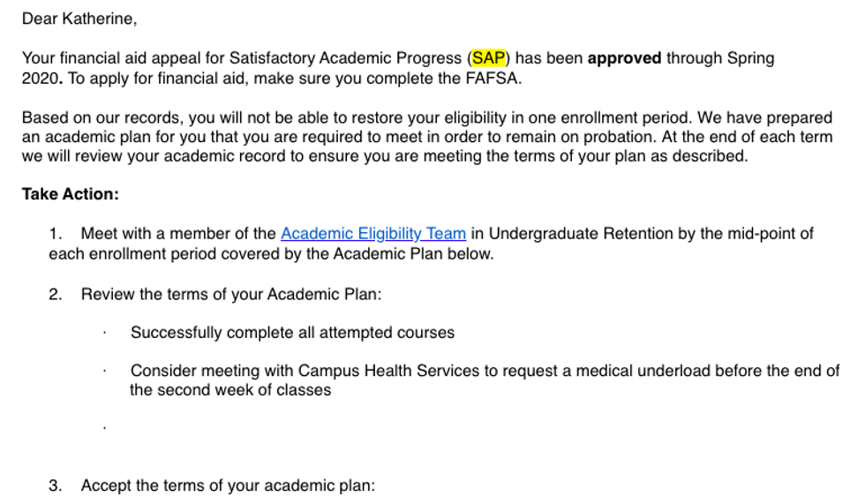The image size is (865, 504).
Task: Click the "Dear Katherine," greeting
Action: pyautogui.click(x=79, y=18)
